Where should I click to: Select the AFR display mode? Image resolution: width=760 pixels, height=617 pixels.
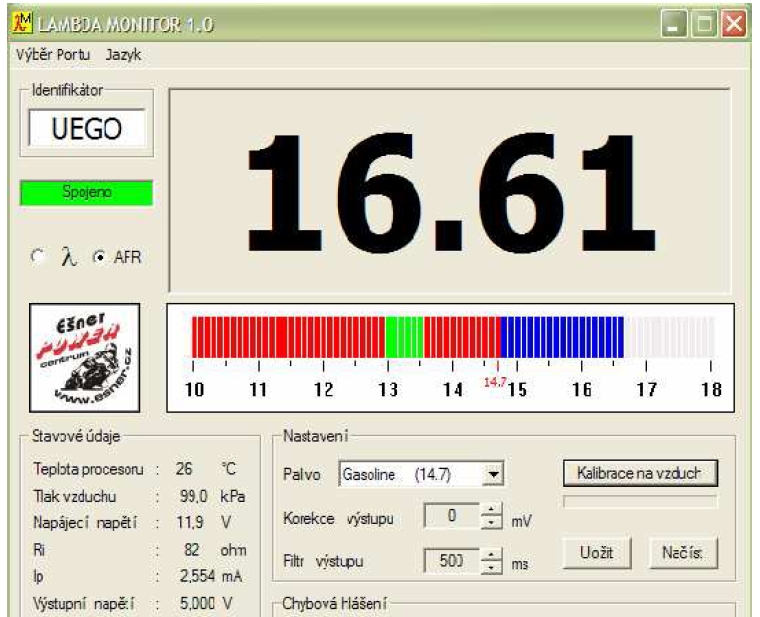coord(100,257)
